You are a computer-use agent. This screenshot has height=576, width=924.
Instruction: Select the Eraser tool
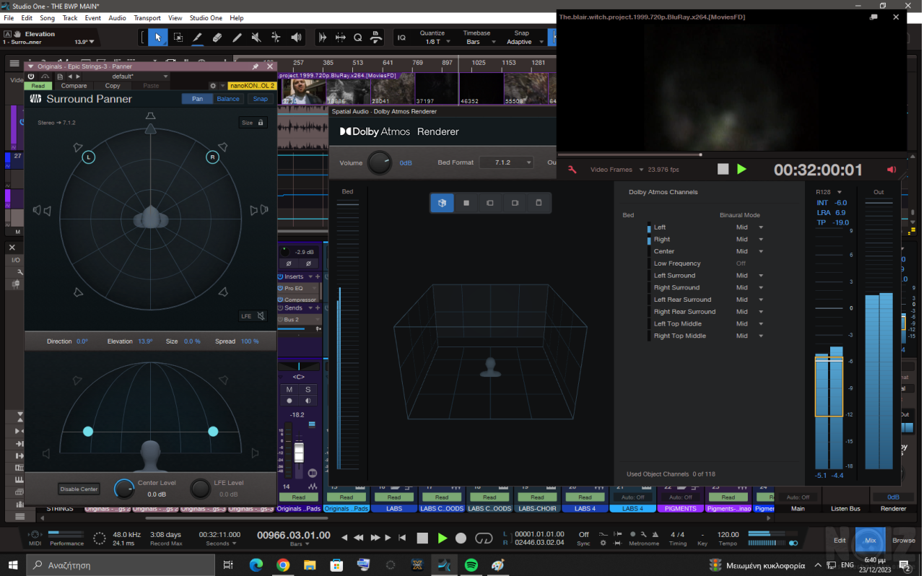[217, 38]
